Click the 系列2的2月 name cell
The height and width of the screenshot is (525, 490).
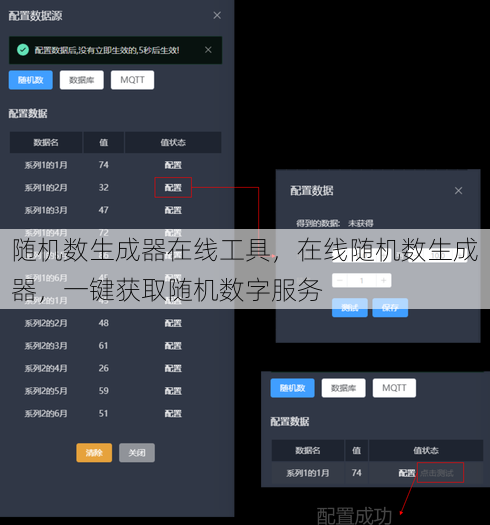pyautogui.click(x=46, y=323)
